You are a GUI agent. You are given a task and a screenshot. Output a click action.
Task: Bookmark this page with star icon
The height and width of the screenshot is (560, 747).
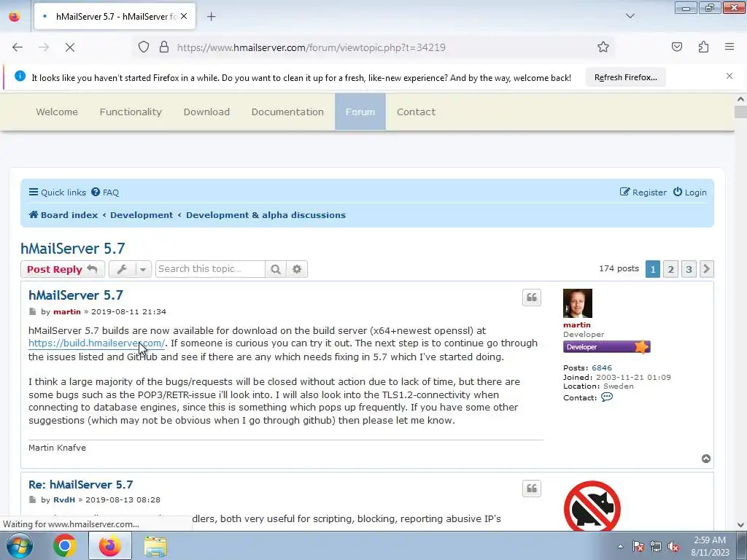coord(603,47)
